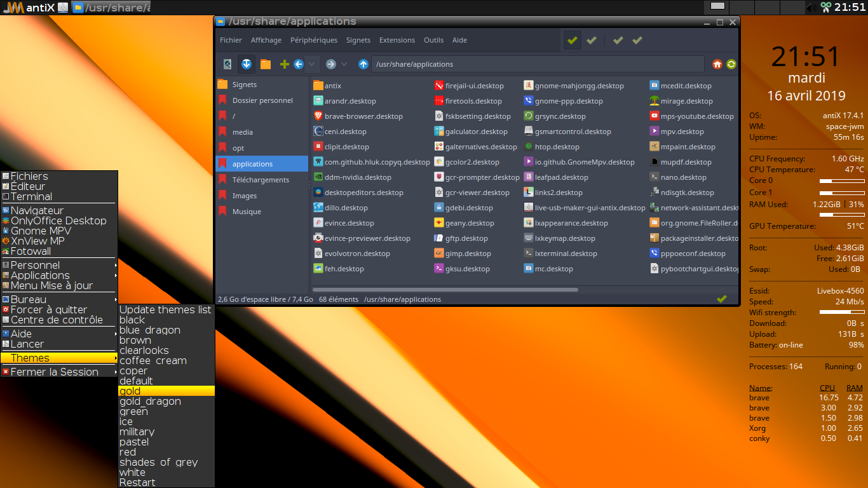
Task: Open the Extensions menu
Action: pos(397,40)
